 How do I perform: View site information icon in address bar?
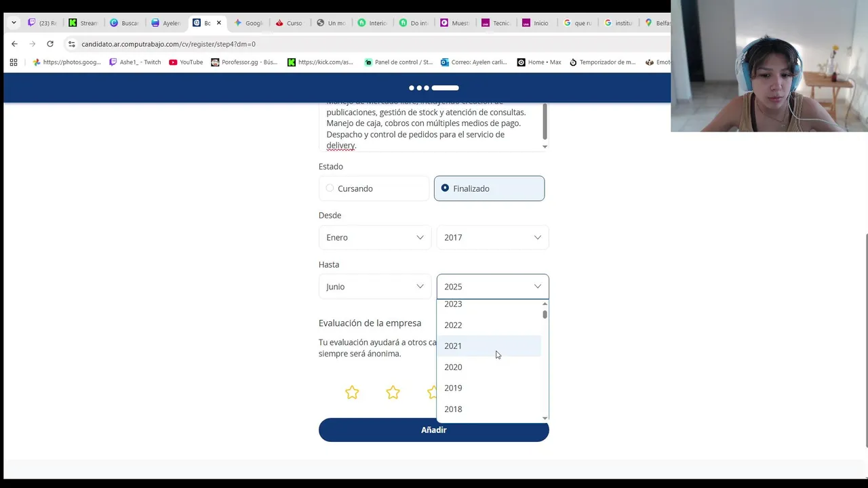click(x=71, y=44)
